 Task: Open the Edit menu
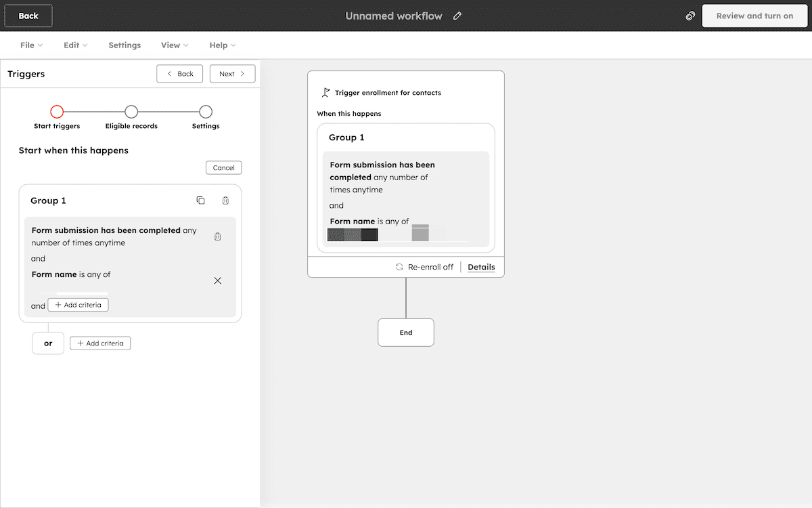74,45
